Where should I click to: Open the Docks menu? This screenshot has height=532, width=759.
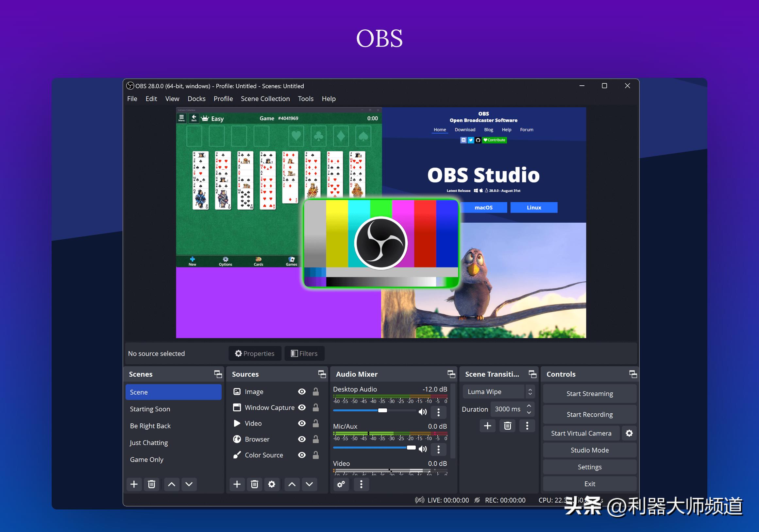tap(196, 98)
